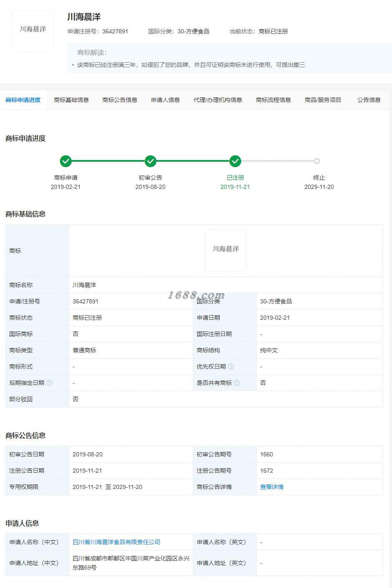Click header status 商标已注册
Viewport: 392px width, 588px height.
point(273,31)
